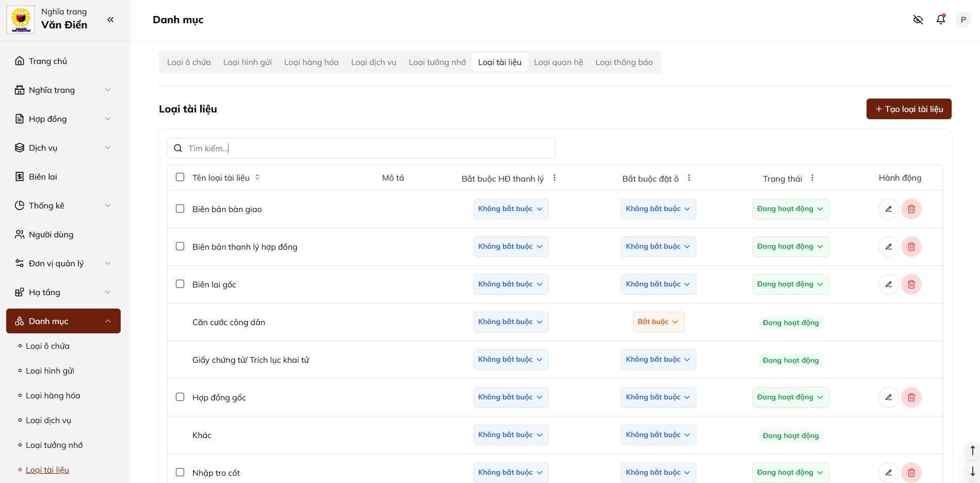
Task: Click the Tạo loại tài liệu button
Action: click(x=908, y=109)
